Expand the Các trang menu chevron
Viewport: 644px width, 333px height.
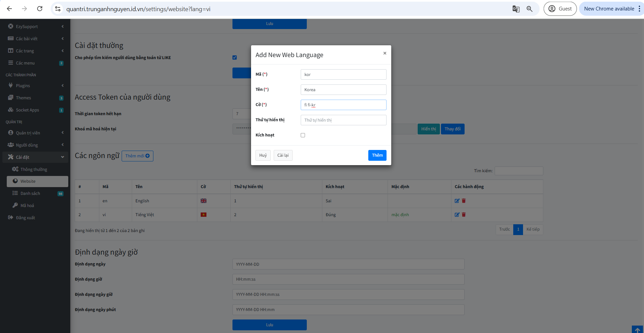coord(63,51)
